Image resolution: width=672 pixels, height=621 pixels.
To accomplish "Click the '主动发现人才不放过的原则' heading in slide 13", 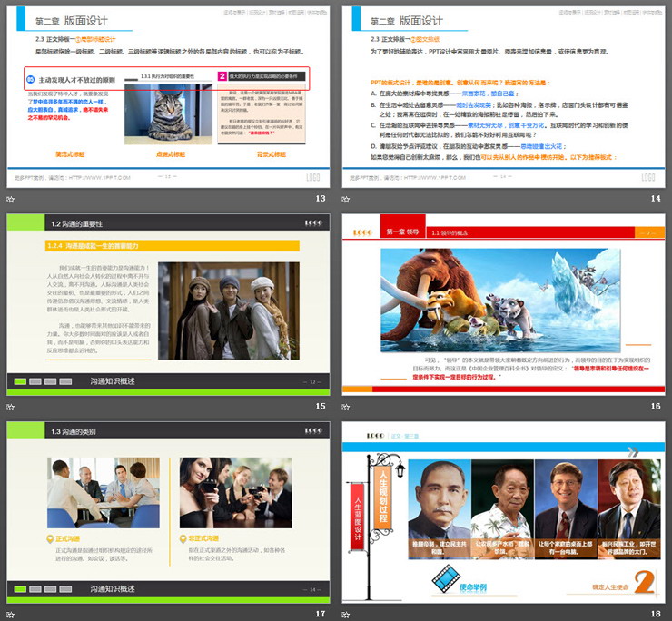I will click(x=76, y=80).
